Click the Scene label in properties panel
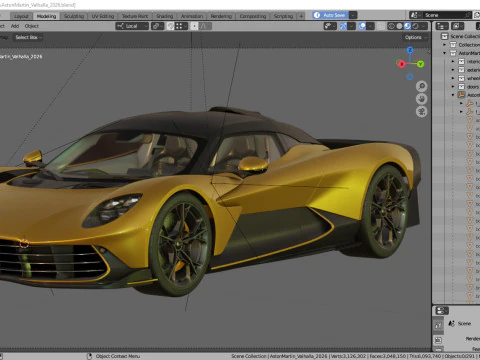Viewport: 480px width, 360px height. click(x=464, y=323)
